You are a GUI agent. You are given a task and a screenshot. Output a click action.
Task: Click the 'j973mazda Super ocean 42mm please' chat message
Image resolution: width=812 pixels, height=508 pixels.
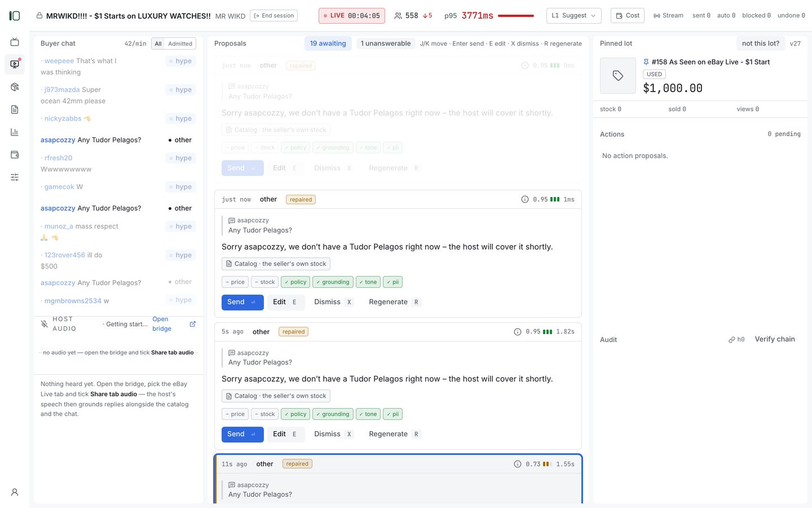point(118,95)
